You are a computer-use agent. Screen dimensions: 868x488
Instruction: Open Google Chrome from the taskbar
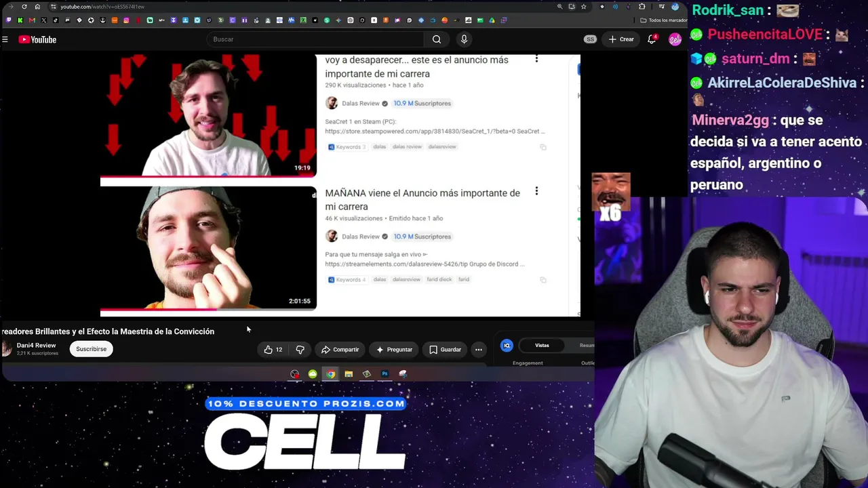[330, 374]
